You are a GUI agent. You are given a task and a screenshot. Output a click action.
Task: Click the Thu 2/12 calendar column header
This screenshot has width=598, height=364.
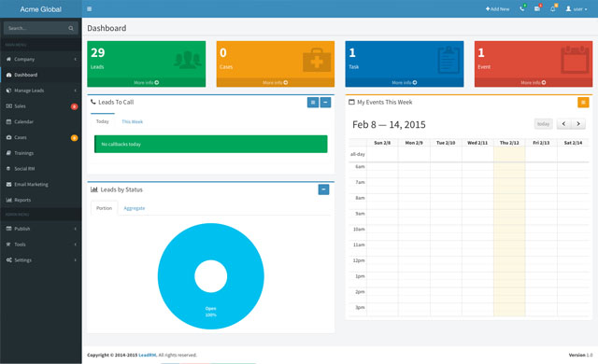click(x=509, y=143)
